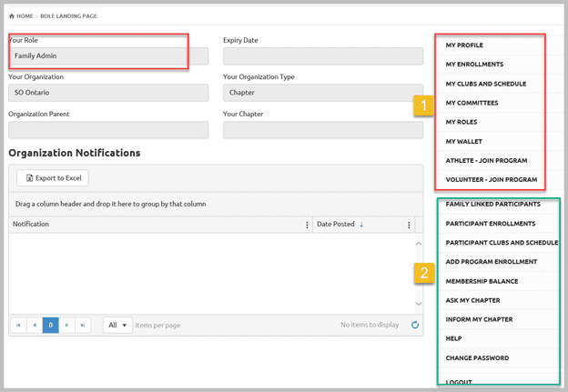Screen dimensions: 568x392
Task: Open the ROLE LANDING PAGE breadcrumb
Action: coord(68,16)
